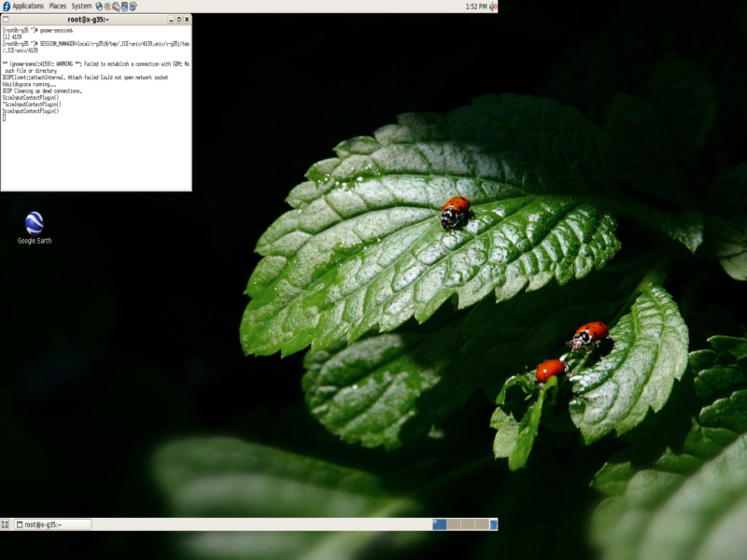The width and height of the screenshot is (747, 560).
Task: Click the third launcher icon in top panel
Action: click(116, 7)
